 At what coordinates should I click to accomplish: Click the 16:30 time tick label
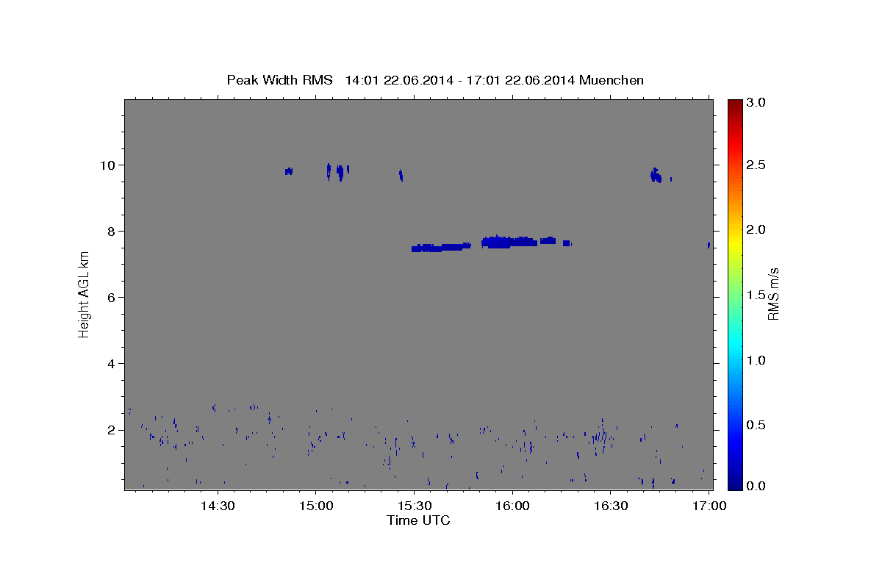click(611, 506)
